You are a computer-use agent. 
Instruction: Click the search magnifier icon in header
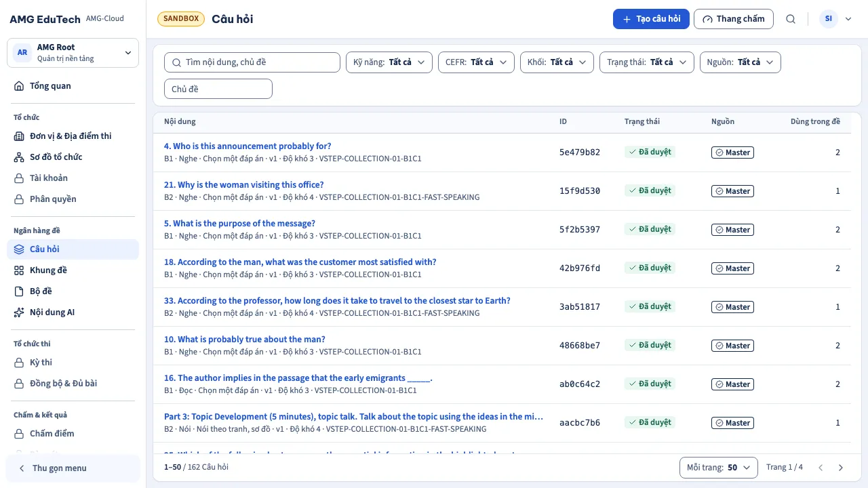791,19
